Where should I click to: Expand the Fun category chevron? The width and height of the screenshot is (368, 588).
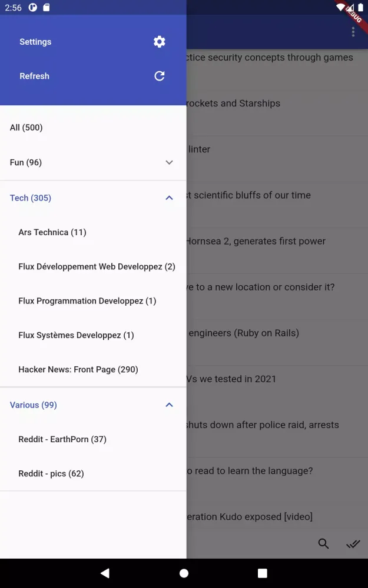[169, 162]
